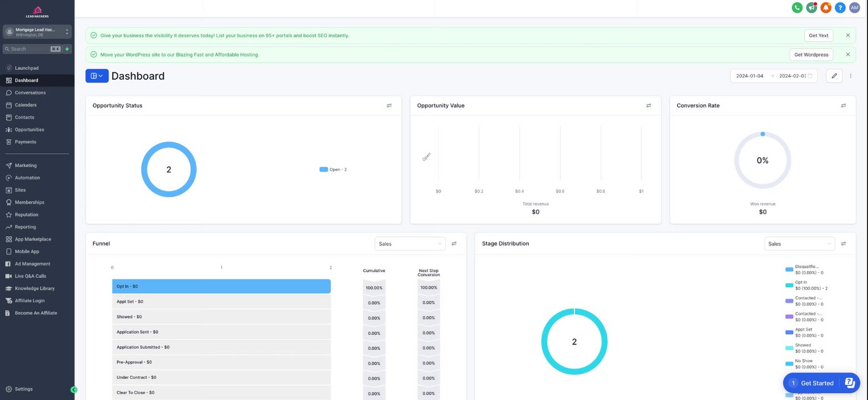Open the blue help question icon
Screen dimensions: 868x400
(x=840, y=8)
